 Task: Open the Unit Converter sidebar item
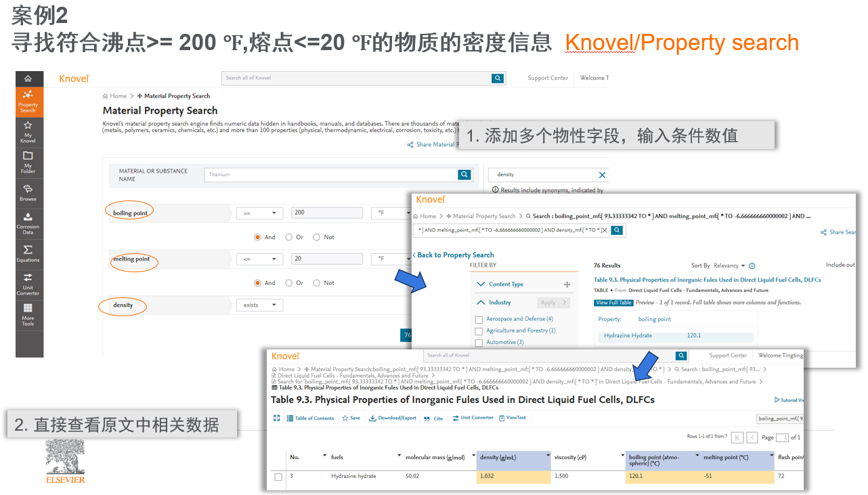pyautogui.click(x=28, y=284)
